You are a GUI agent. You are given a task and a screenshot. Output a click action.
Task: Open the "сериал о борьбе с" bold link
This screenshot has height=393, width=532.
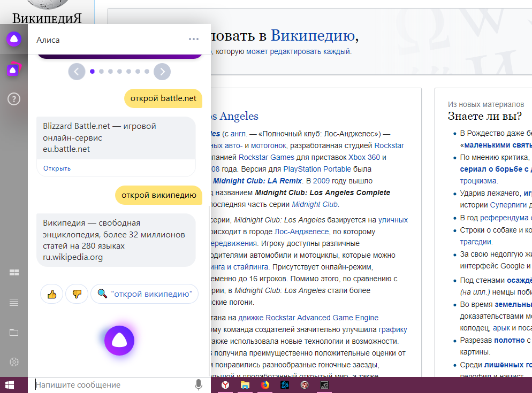tap(494, 169)
